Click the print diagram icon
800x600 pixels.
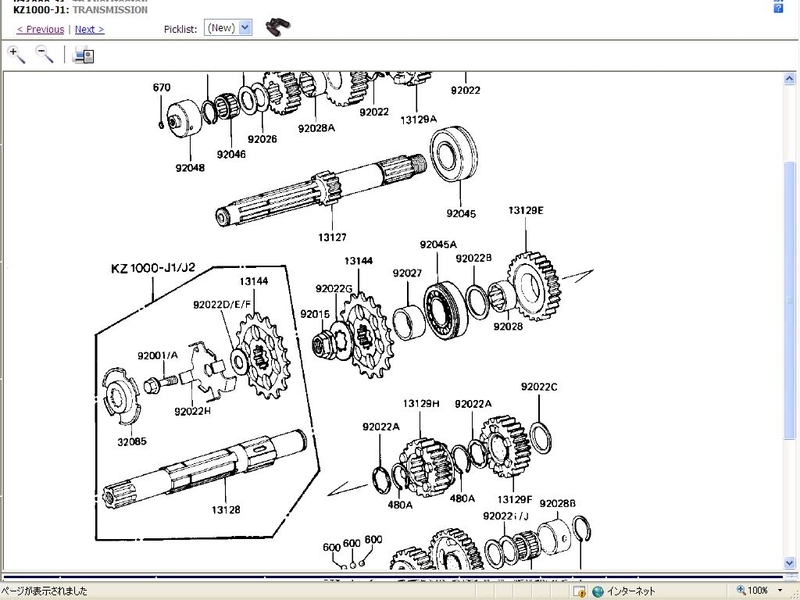tap(83, 55)
